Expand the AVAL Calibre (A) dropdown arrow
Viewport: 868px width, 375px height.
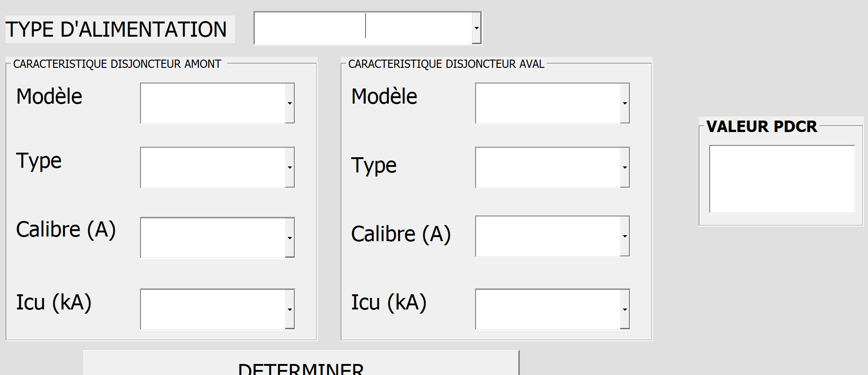[625, 236]
